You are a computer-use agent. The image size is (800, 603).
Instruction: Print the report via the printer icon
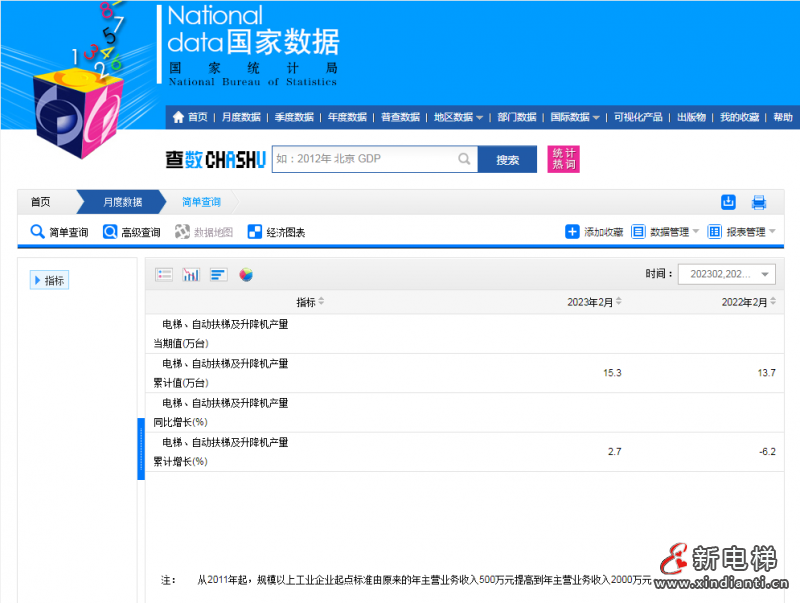pos(758,202)
